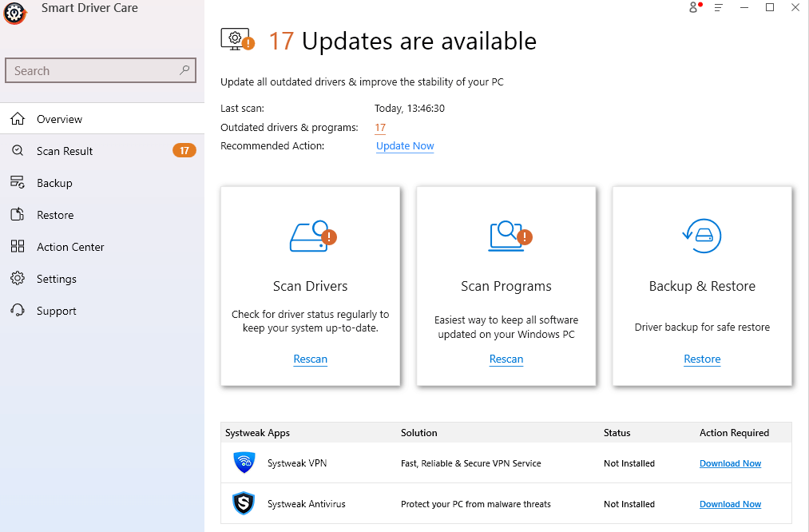Click the '17 Updates are available' heading

click(403, 41)
